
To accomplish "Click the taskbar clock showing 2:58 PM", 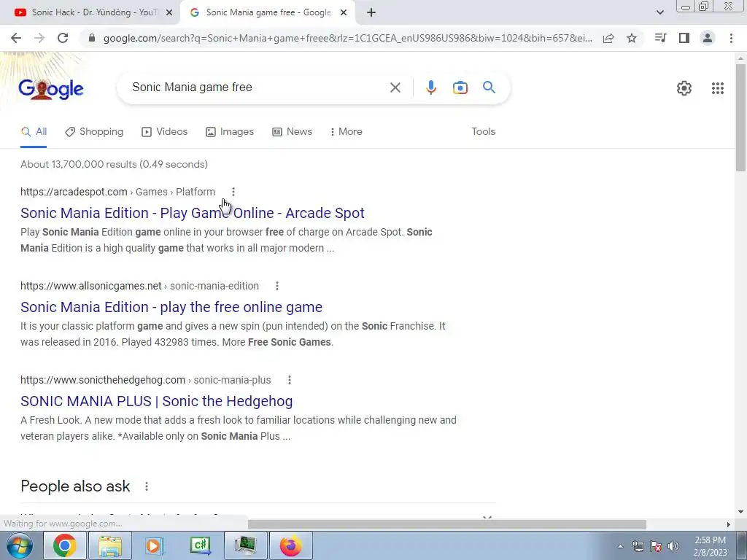I will (710, 546).
